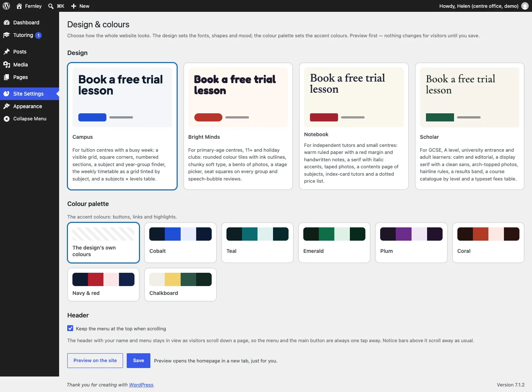Click the Preview on the site button
Viewport: 532px width, 392px height.
click(x=95, y=361)
